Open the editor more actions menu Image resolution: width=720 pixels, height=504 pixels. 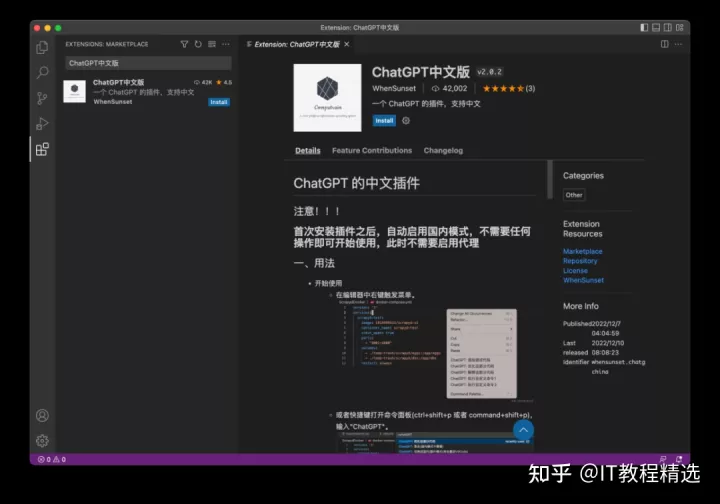coord(678,44)
